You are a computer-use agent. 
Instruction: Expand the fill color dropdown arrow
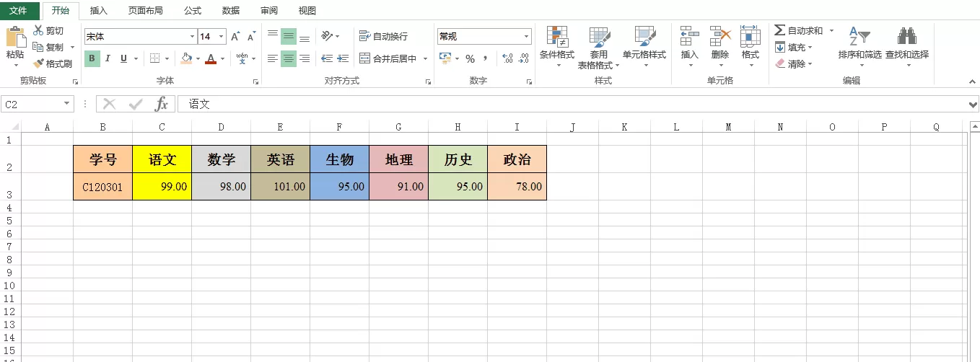click(x=198, y=58)
